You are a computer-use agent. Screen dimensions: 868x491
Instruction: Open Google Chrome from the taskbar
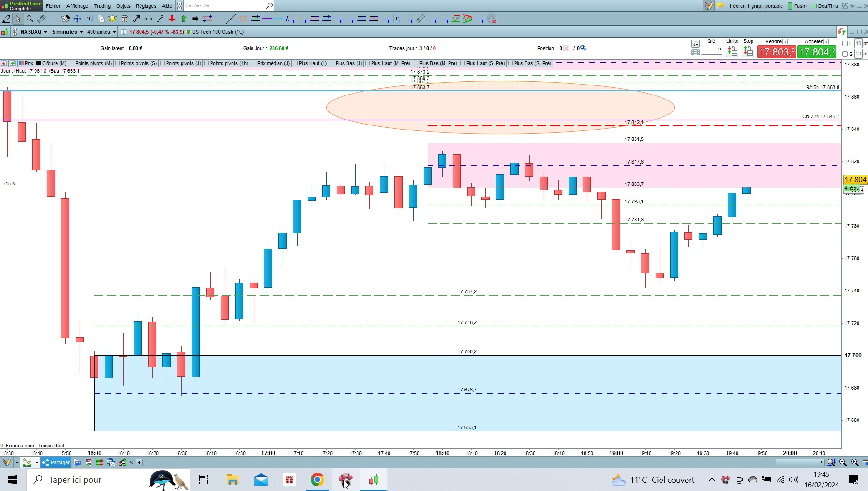(317, 480)
